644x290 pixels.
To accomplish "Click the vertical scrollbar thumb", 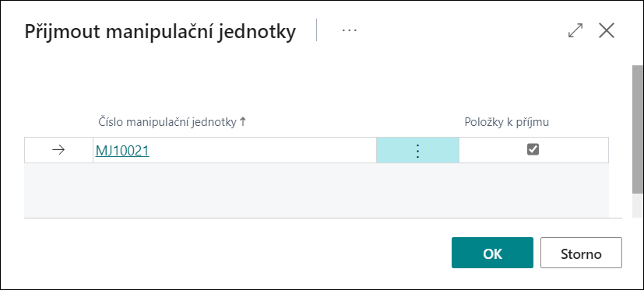I will [638, 129].
